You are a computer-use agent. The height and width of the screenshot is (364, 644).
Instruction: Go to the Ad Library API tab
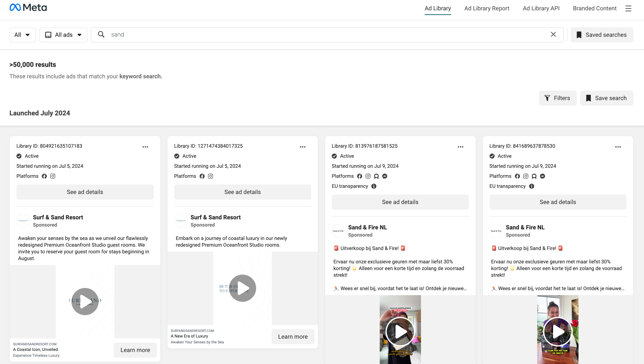point(541,8)
